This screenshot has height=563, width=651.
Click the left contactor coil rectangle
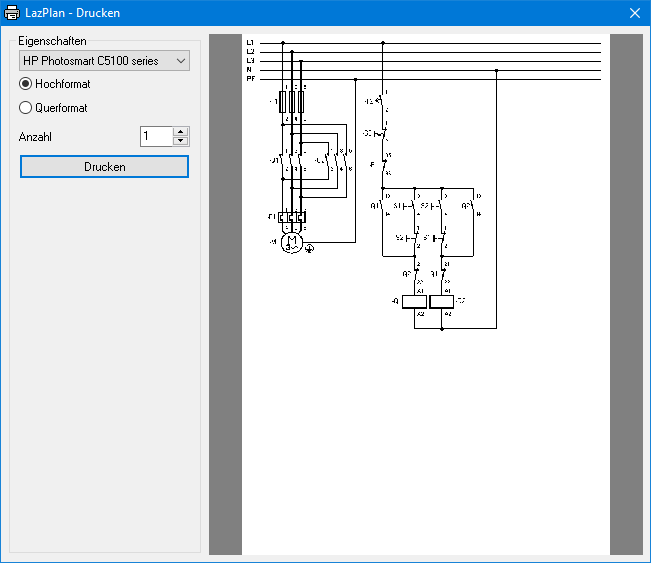pyautogui.click(x=414, y=301)
